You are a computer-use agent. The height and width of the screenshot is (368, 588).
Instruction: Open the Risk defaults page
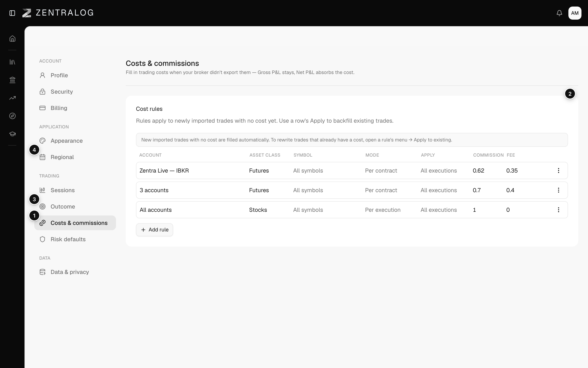point(75,239)
